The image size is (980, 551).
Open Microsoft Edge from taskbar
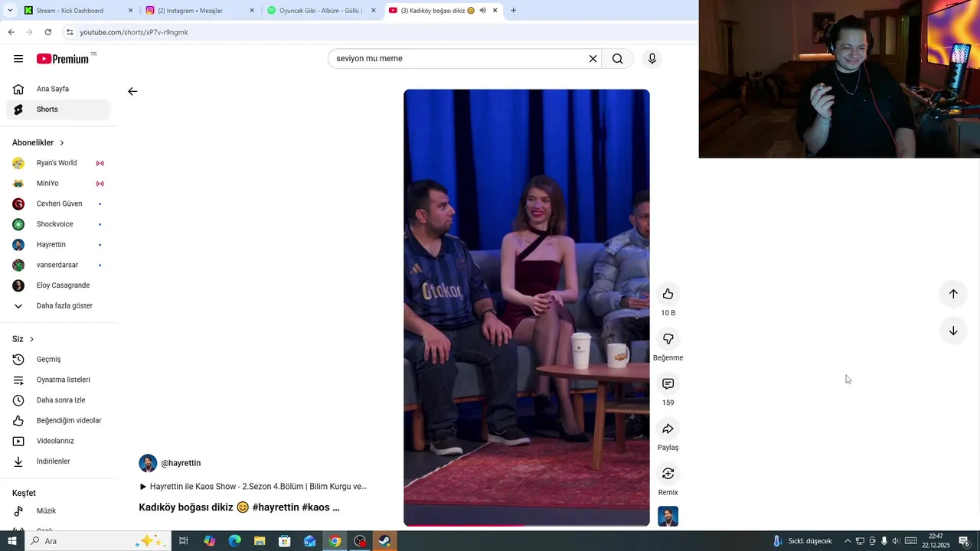point(234,541)
